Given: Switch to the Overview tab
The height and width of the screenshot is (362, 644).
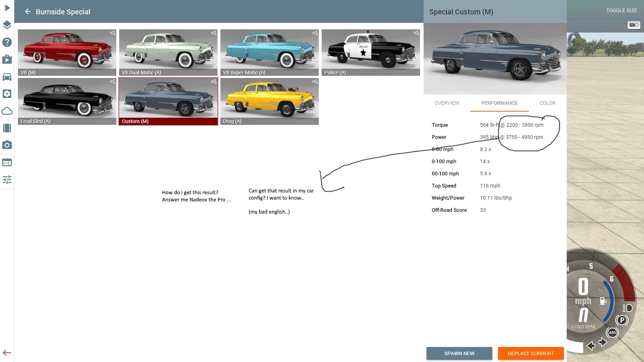Looking at the screenshot, I should click(447, 103).
